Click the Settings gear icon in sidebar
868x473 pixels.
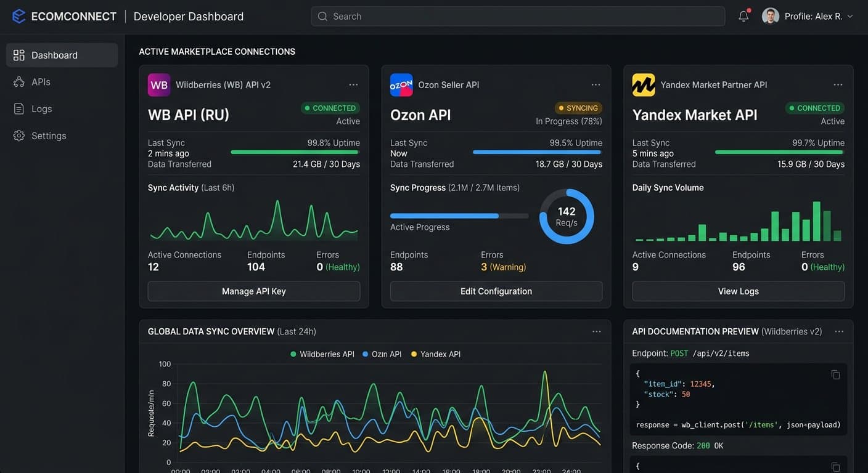18,135
